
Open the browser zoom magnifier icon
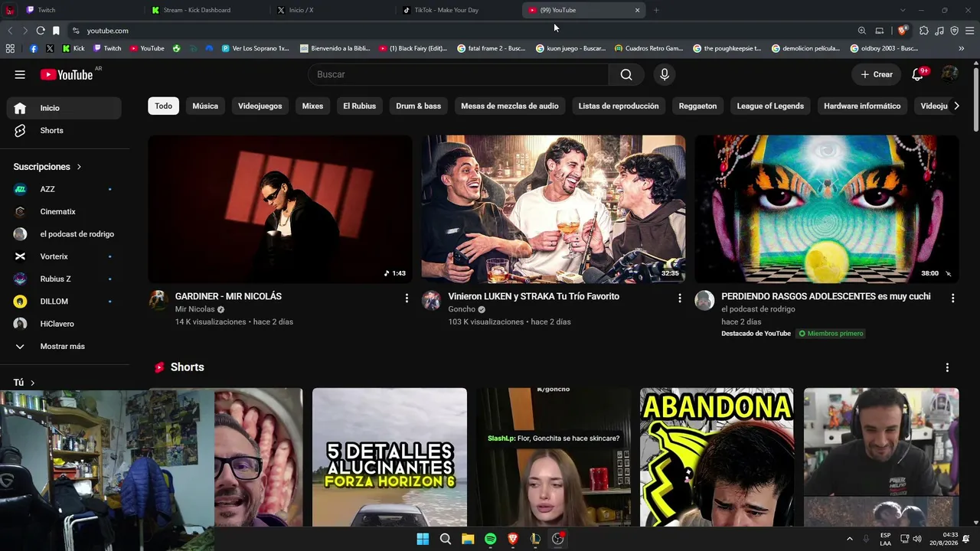(861, 31)
